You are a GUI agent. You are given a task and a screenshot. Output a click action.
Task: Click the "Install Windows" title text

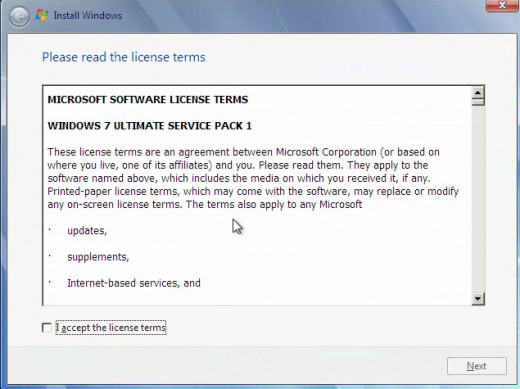pyautogui.click(x=88, y=16)
